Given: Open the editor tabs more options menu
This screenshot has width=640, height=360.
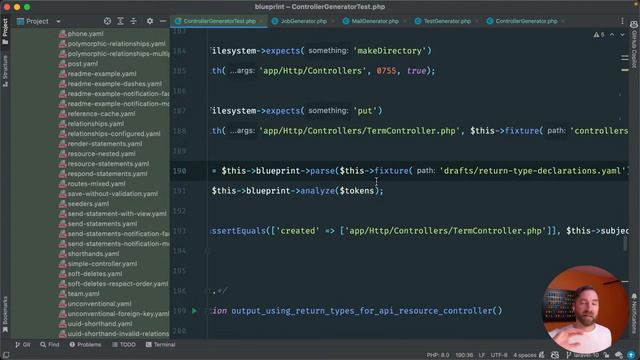Looking at the screenshot, I should [622, 21].
